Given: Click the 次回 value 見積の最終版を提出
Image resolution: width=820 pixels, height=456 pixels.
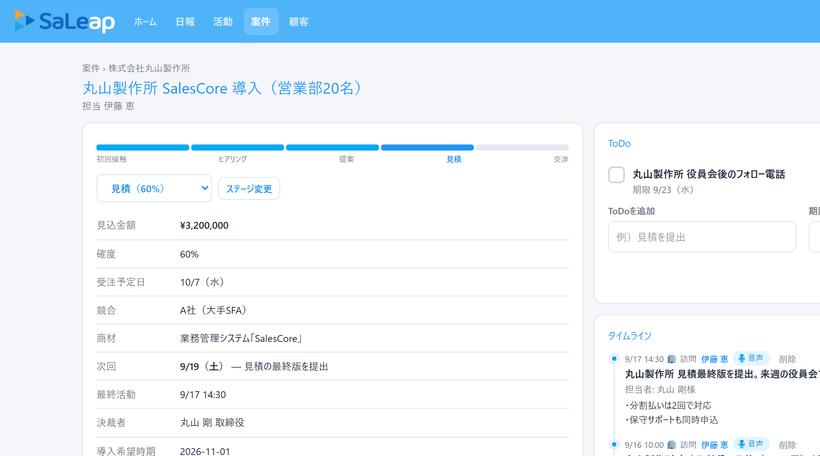Looking at the screenshot, I should [x=286, y=367].
